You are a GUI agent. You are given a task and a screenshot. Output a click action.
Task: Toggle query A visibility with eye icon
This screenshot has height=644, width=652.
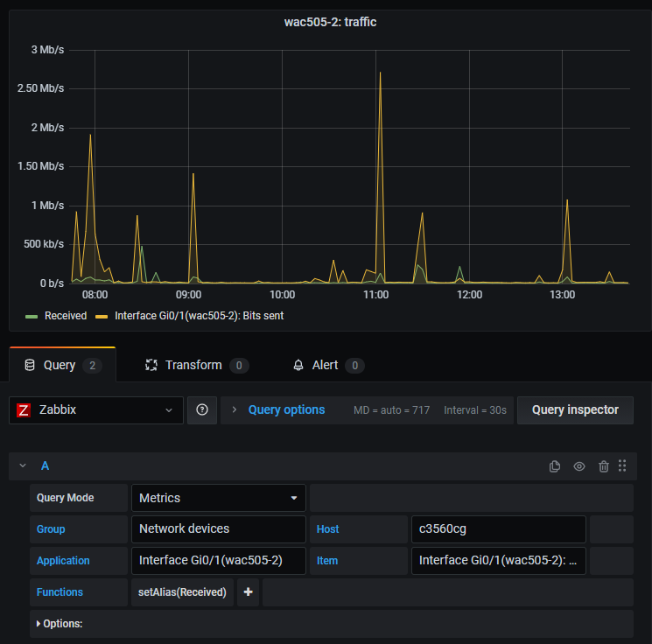tap(579, 466)
